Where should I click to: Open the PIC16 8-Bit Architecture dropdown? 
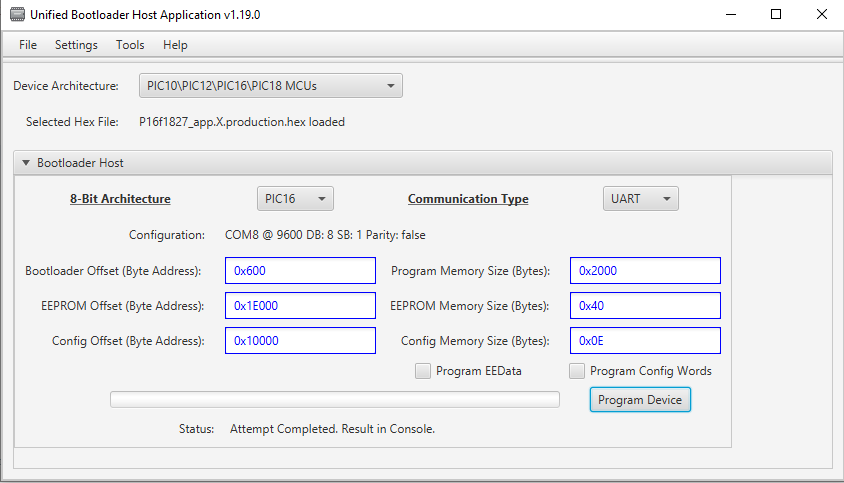click(295, 199)
